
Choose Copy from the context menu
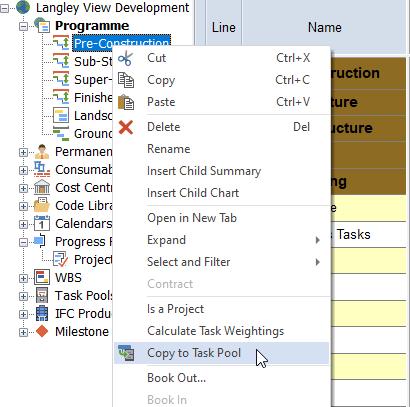tap(221, 80)
